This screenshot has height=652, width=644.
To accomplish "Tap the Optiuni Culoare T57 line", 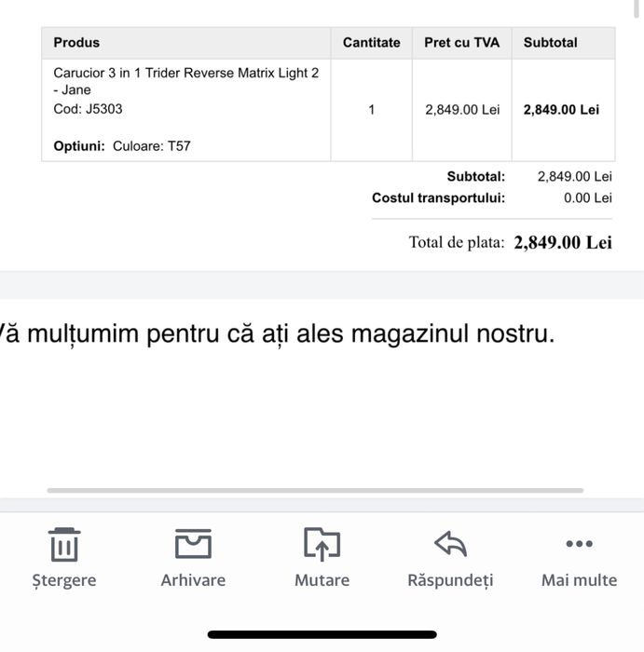I will 122,145.
